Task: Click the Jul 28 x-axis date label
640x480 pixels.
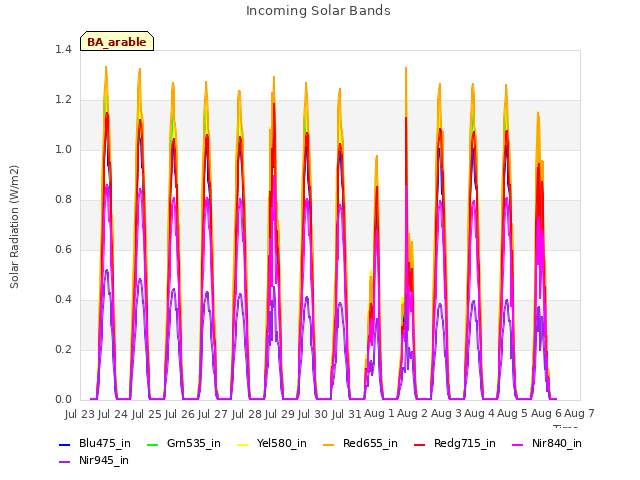Action: pos(247,414)
